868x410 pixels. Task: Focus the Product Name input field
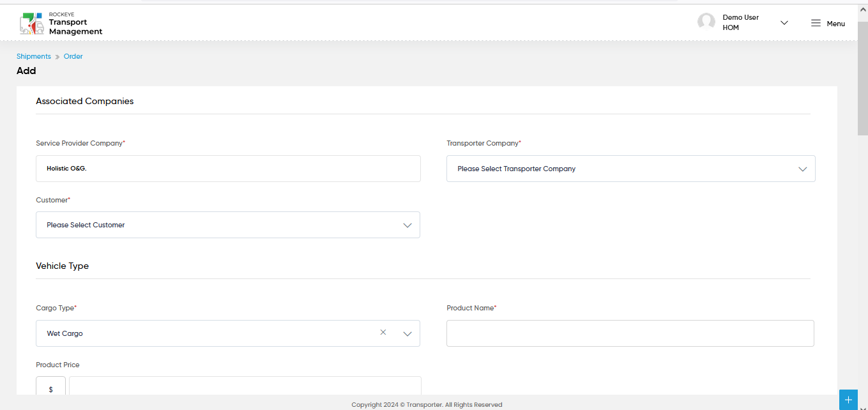tap(630, 333)
